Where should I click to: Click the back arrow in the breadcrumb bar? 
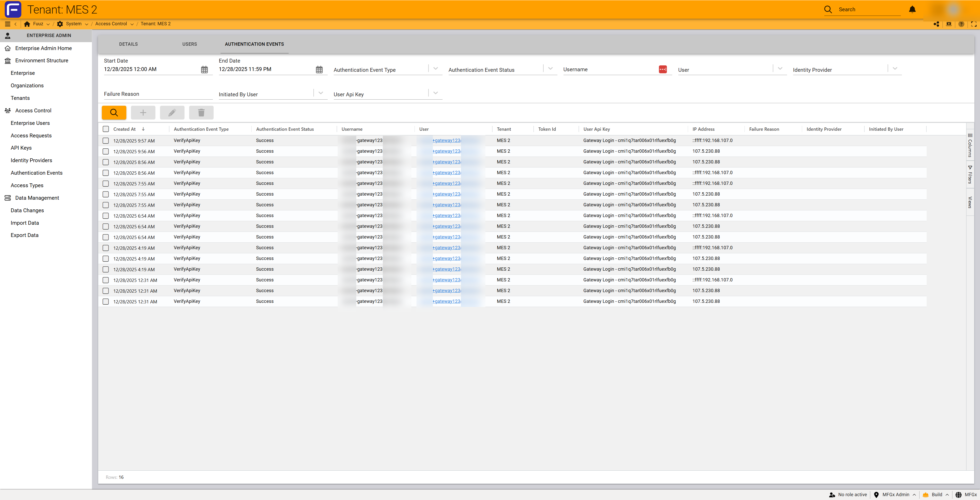point(16,24)
